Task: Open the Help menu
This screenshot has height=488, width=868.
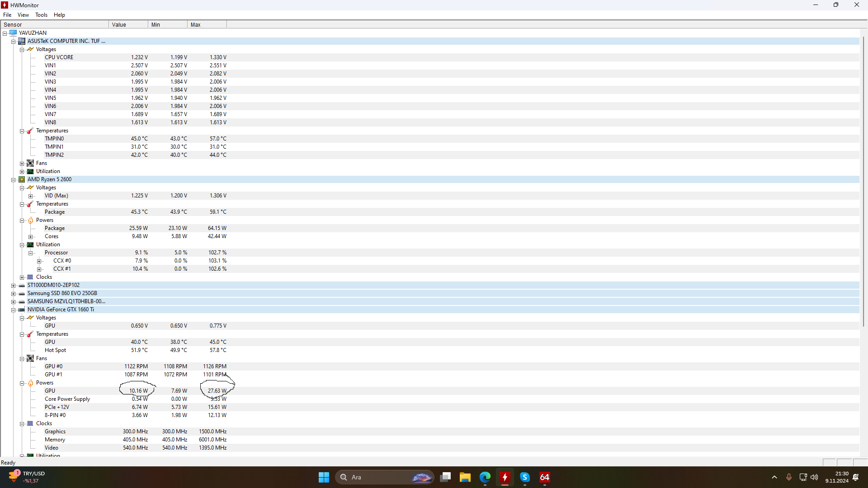Action: coord(59,14)
